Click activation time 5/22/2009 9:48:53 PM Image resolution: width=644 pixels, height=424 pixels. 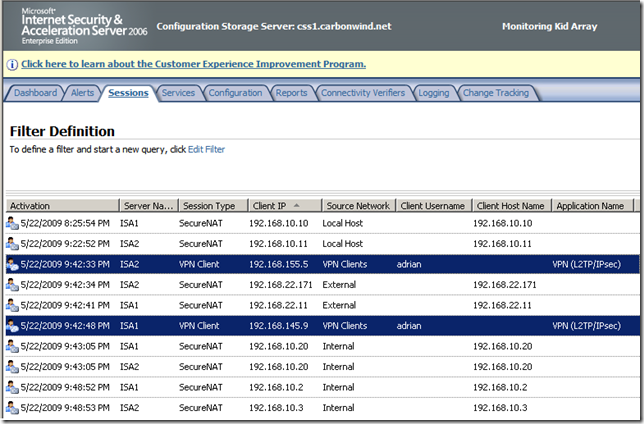[x=65, y=408]
